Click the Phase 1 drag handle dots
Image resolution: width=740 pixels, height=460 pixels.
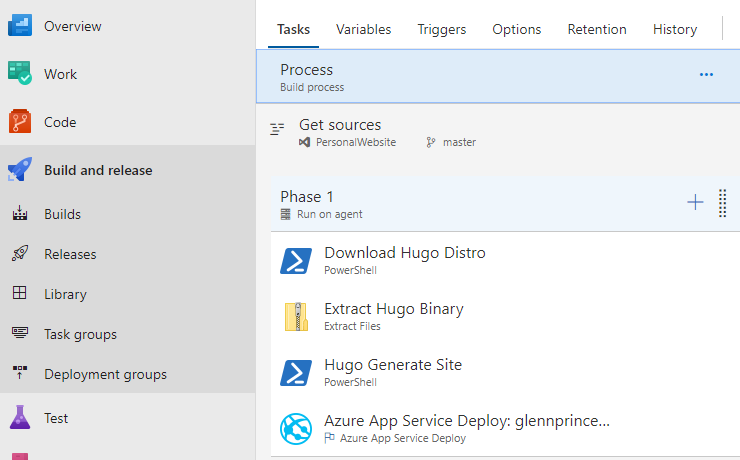pos(723,203)
